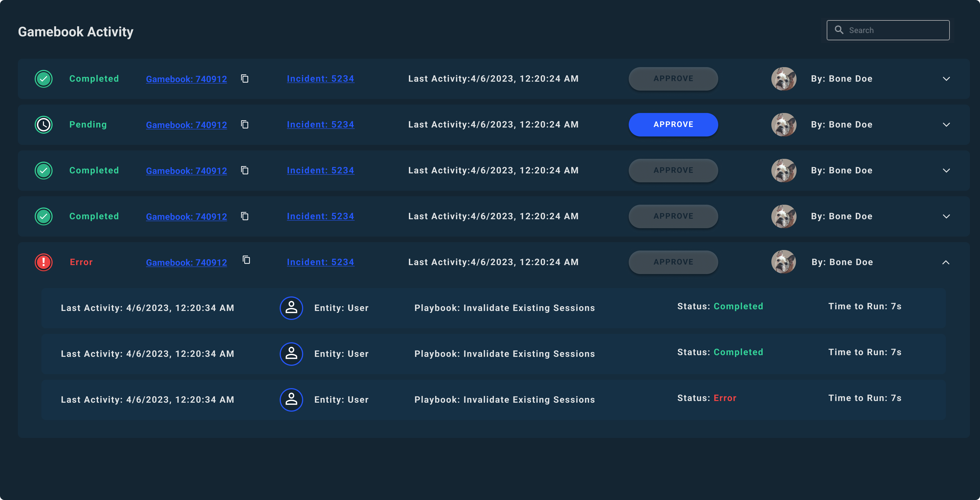
Task: Expand the third Completed row chevron
Action: tap(946, 216)
